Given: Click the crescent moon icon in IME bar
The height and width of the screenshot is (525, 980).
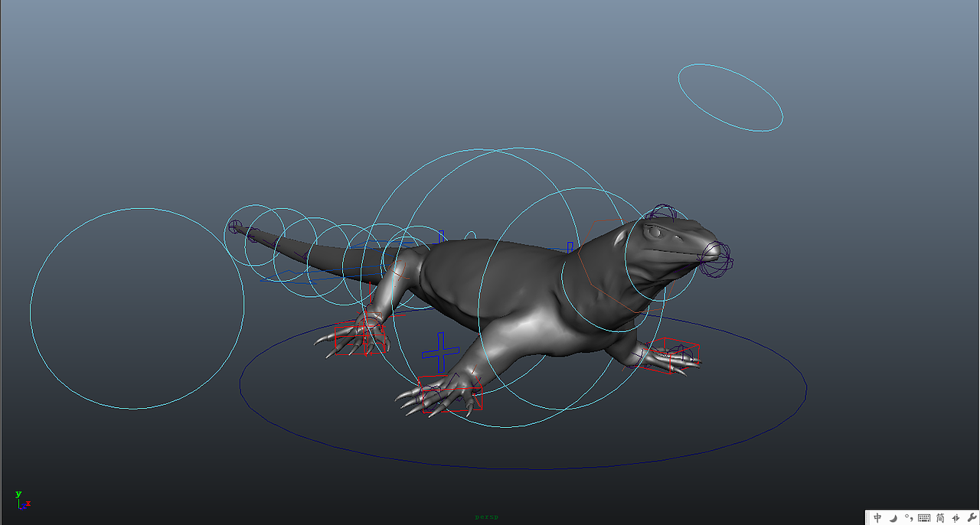Looking at the screenshot, I should point(893,518).
